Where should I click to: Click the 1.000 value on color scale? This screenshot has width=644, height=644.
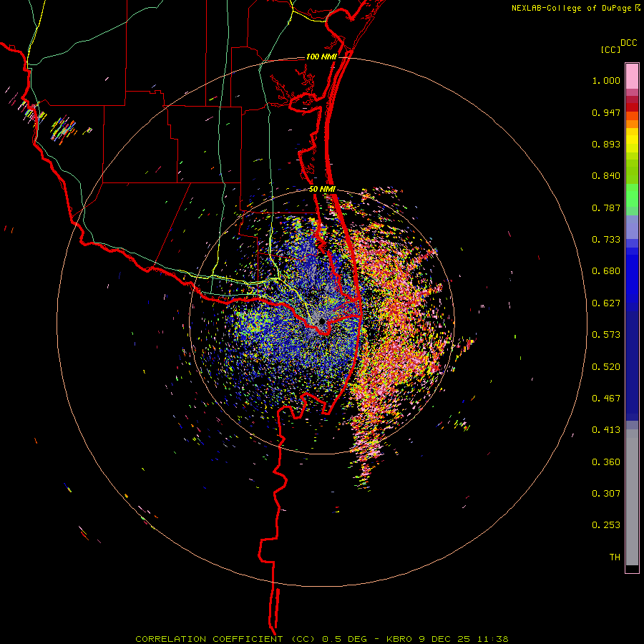click(x=606, y=80)
